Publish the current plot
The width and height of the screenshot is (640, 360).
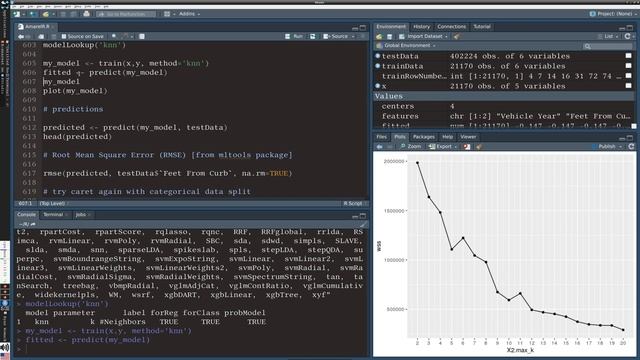point(603,147)
